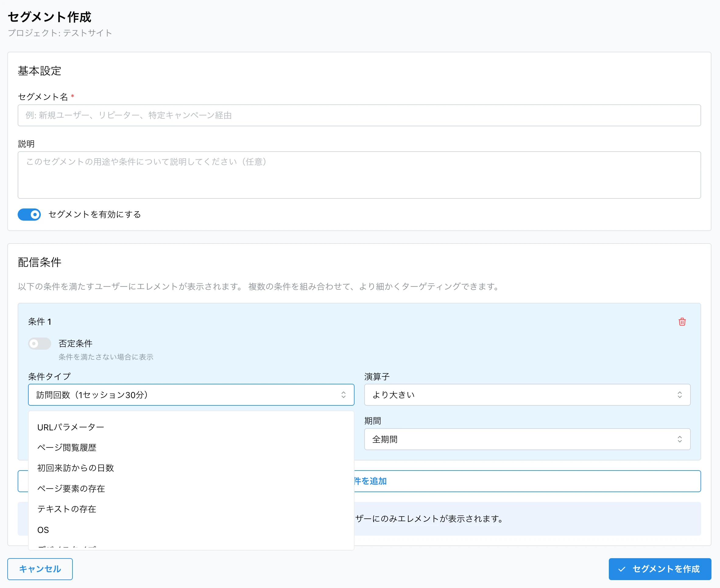Enable the 否定条件 toggle
720x588 pixels.
[39, 343]
